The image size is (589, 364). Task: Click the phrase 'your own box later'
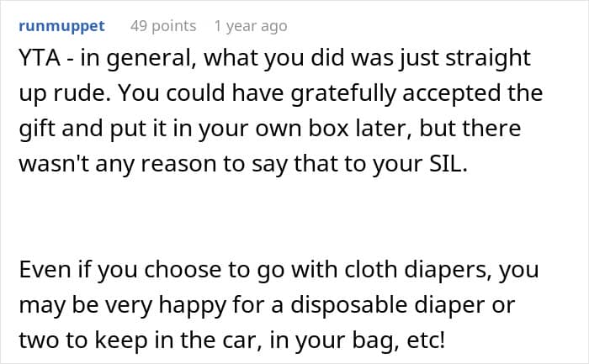pyautogui.click(x=254, y=130)
